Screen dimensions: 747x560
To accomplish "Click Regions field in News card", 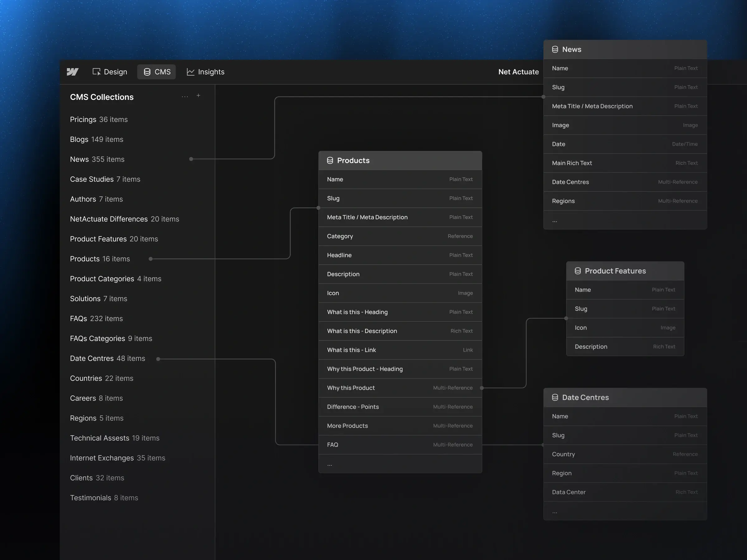I will pyautogui.click(x=625, y=201).
